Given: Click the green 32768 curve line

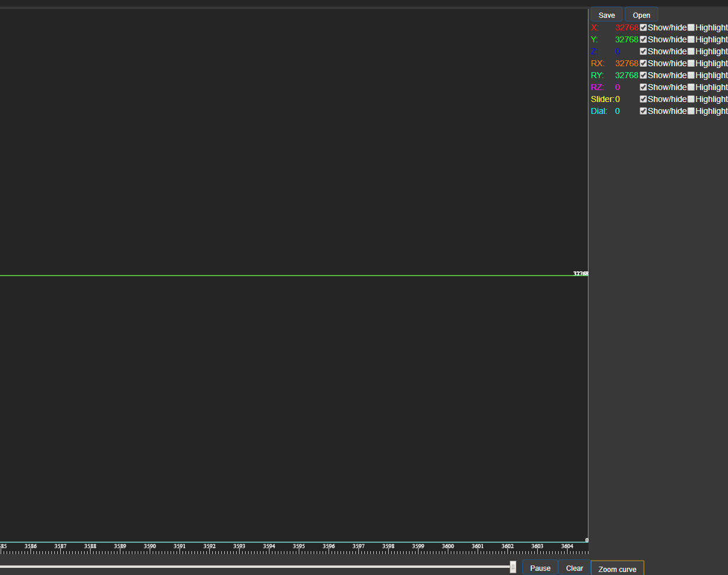Looking at the screenshot, I should (286, 276).
